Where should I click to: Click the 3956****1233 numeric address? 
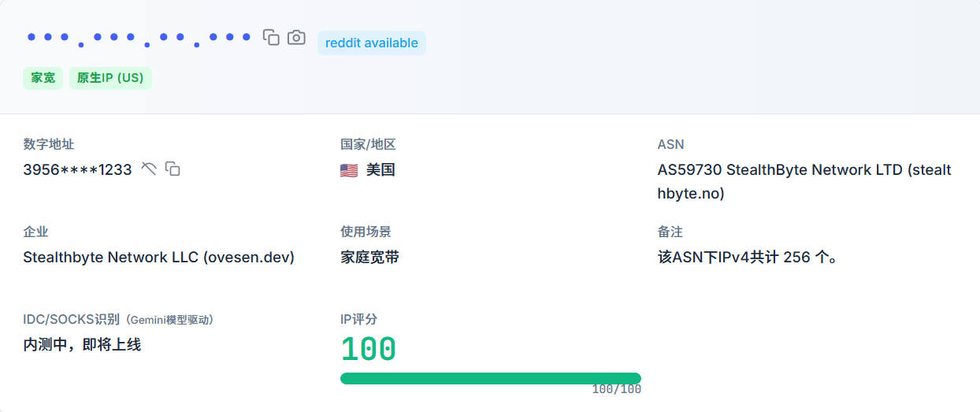tap(77, 169)
